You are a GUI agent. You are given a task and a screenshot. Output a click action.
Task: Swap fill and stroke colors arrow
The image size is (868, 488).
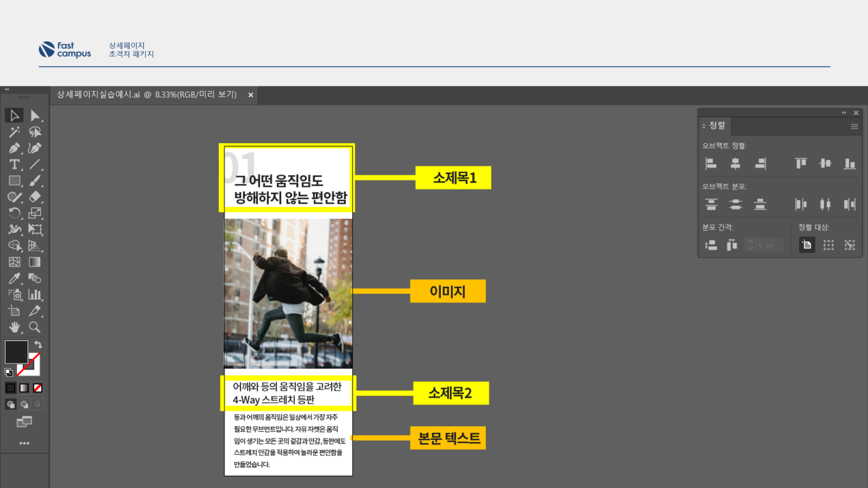(x=38, y=345)
